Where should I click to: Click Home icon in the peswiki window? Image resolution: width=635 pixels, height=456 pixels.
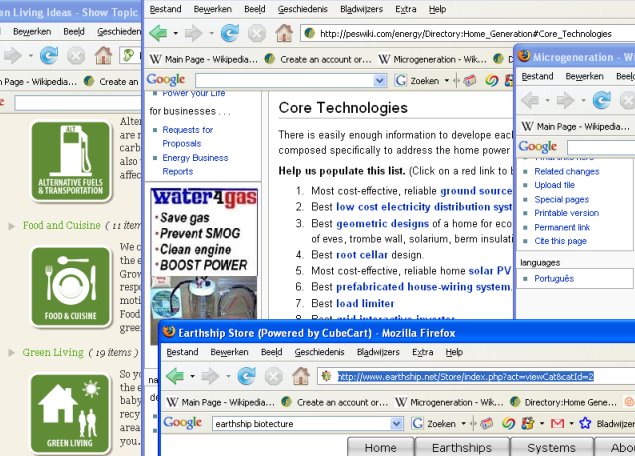click(284, 33)
